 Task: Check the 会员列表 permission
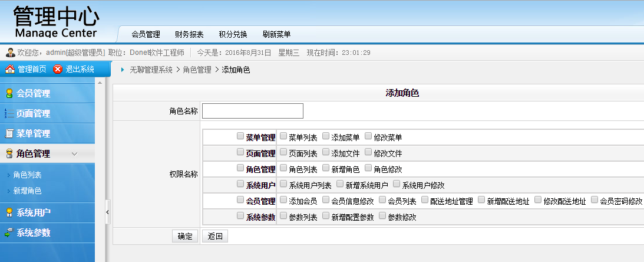[x=382, y=199]
